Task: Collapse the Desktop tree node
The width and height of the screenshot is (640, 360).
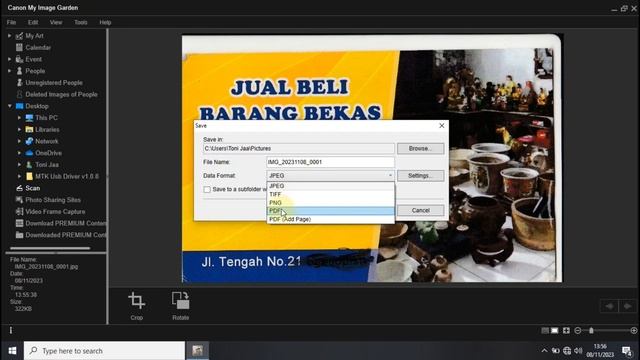Action: coord(9,106)
